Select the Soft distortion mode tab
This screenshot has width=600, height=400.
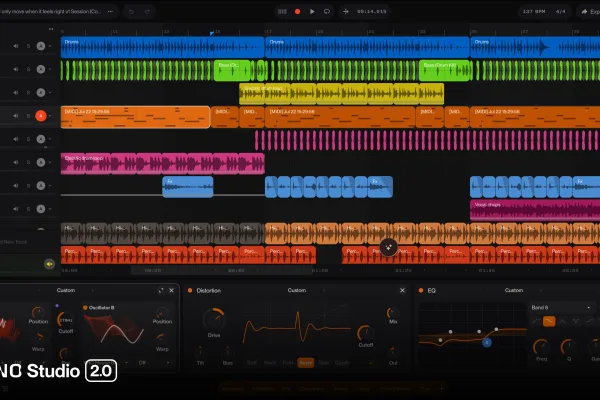pyautogui.click(x=252, y=362)
